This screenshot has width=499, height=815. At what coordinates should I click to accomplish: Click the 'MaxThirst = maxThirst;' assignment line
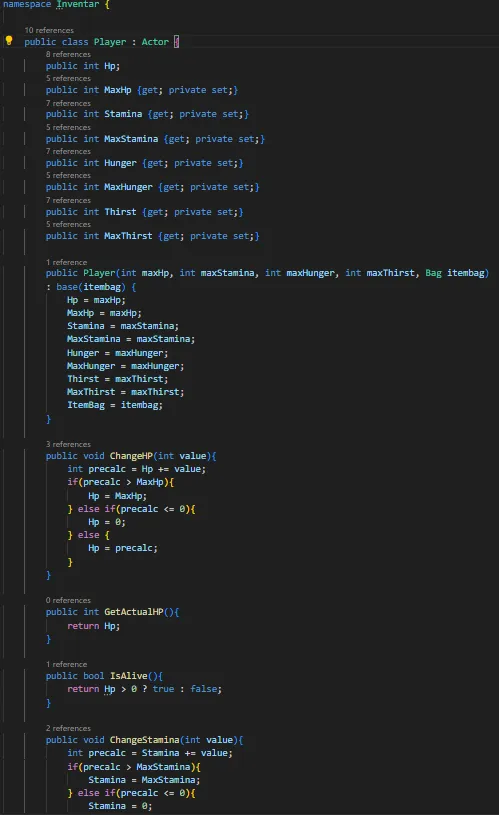click(125, 392)
